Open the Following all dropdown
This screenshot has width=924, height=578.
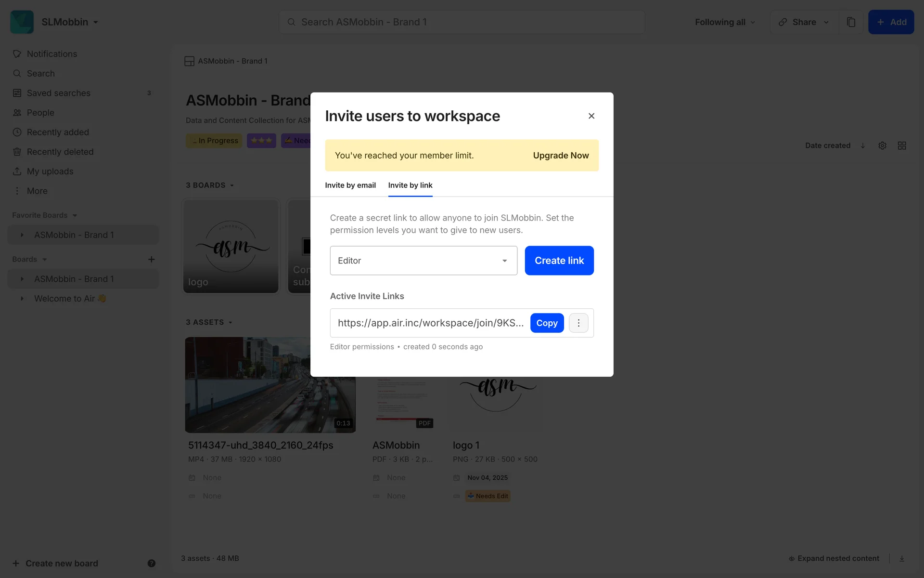[x=725, y=22]
